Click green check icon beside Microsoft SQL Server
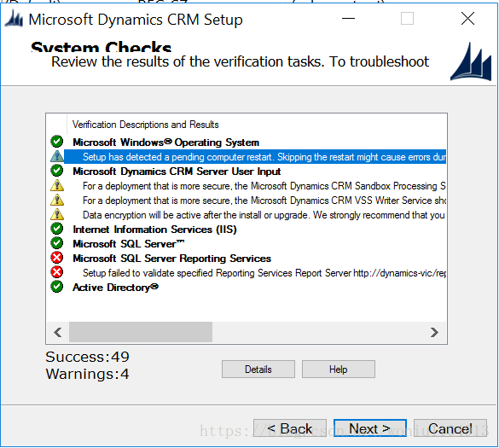The height and width of the screenshot is (448, 499). tap(57, 243)
